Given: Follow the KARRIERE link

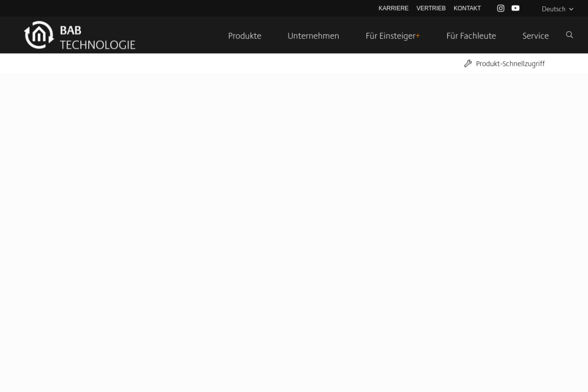Looking at the screenshot, I should click(x=394, y=8).
